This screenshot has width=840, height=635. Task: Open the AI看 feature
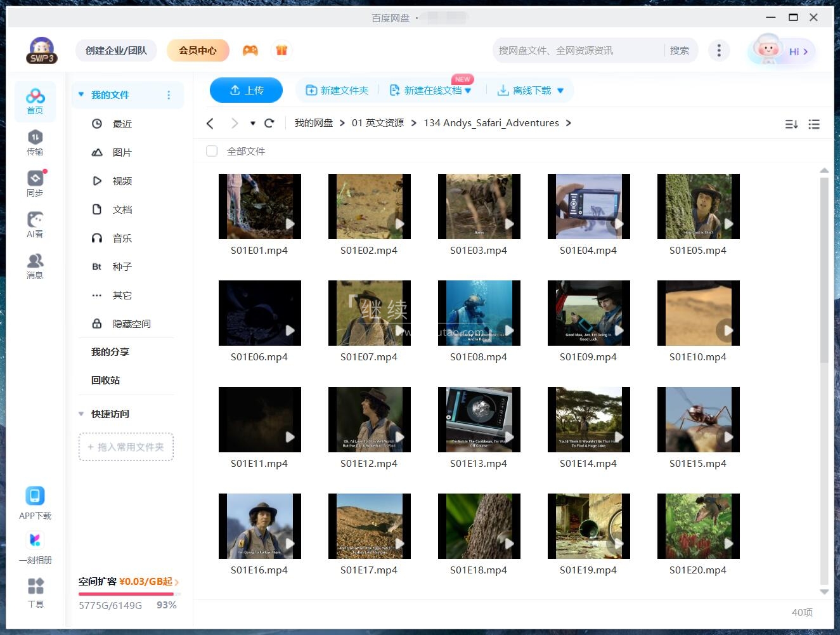tap(35, 223)
